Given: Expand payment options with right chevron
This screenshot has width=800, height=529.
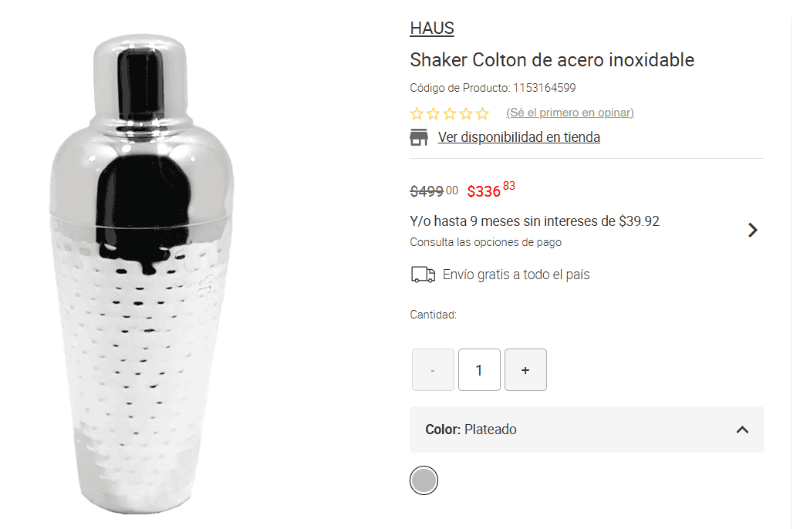Looking at the screenshot, I should [x=752, y=230].
